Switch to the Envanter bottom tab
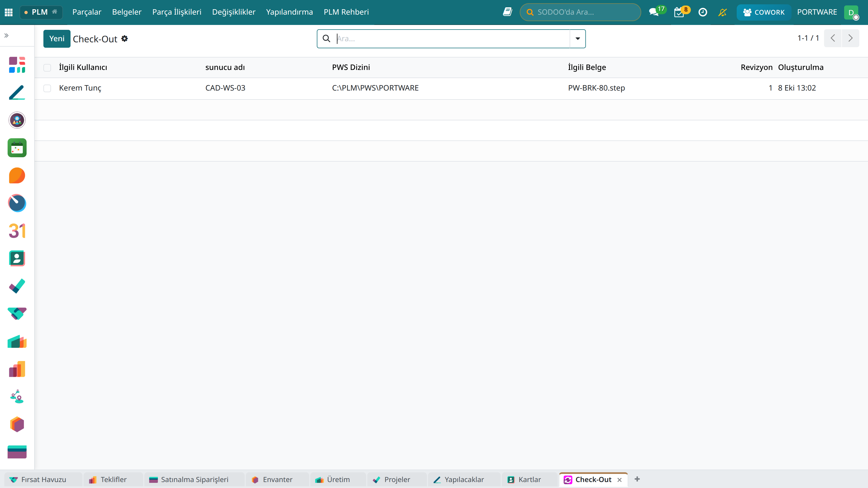The height and width of the screenshot is (488, 868). pos(277,480)
